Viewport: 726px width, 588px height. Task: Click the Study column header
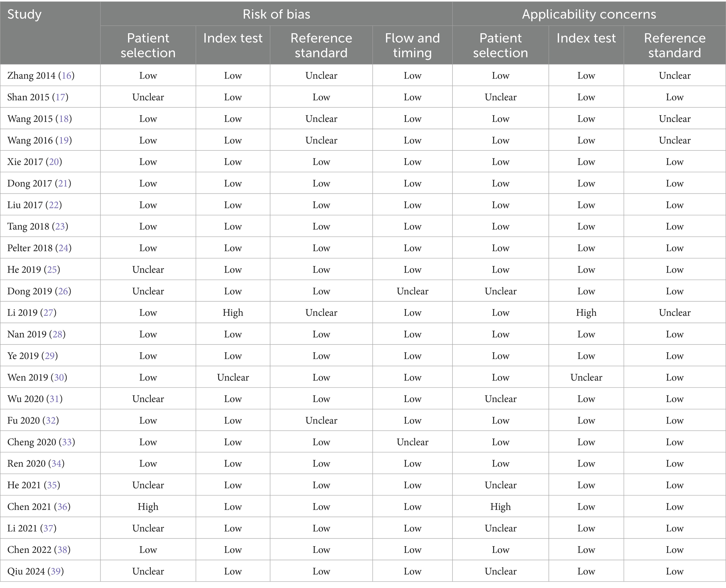coord(25,14)
